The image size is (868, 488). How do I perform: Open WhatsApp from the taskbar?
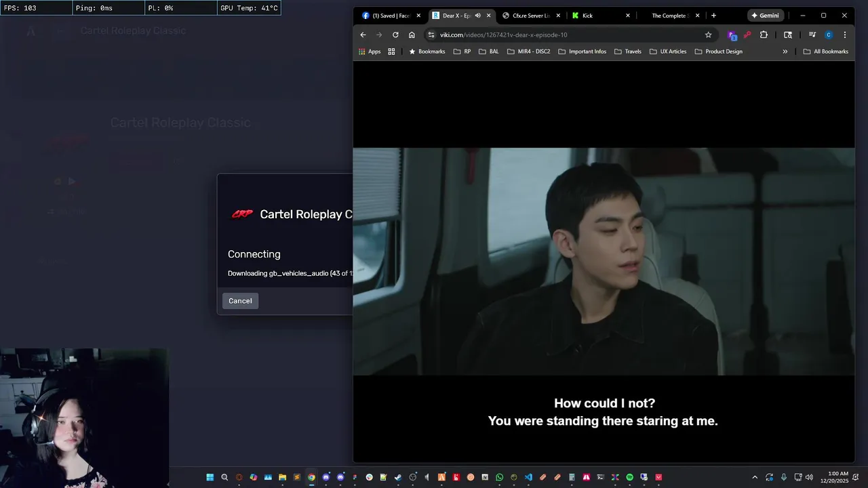click(499, 477)
